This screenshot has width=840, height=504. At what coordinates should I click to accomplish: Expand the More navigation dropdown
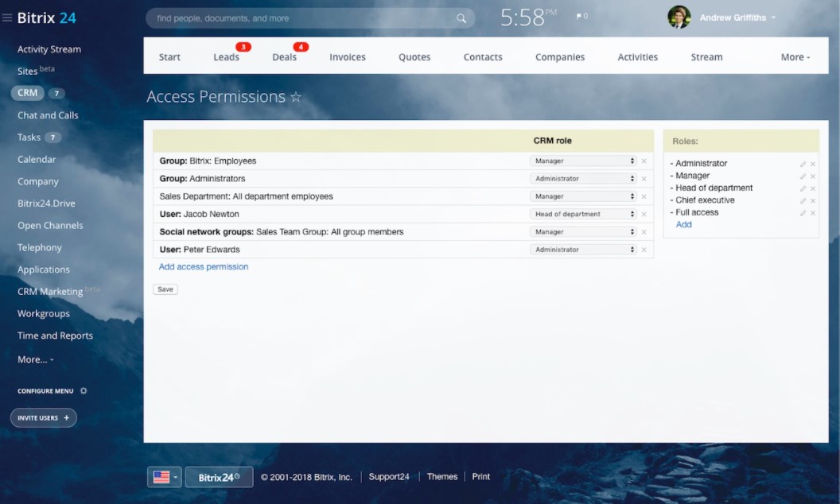[x=795, y=56]
